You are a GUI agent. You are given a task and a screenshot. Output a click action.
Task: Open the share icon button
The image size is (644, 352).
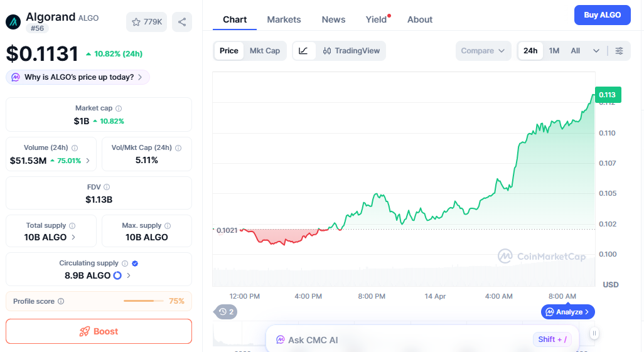[x=182, y=22]
